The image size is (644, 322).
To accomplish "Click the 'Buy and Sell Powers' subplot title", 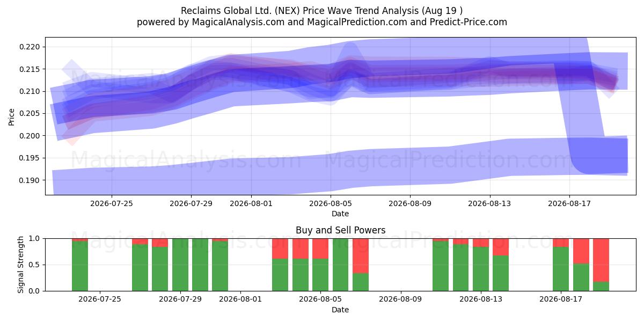I will pyautogui.click(x=340, y=230).
